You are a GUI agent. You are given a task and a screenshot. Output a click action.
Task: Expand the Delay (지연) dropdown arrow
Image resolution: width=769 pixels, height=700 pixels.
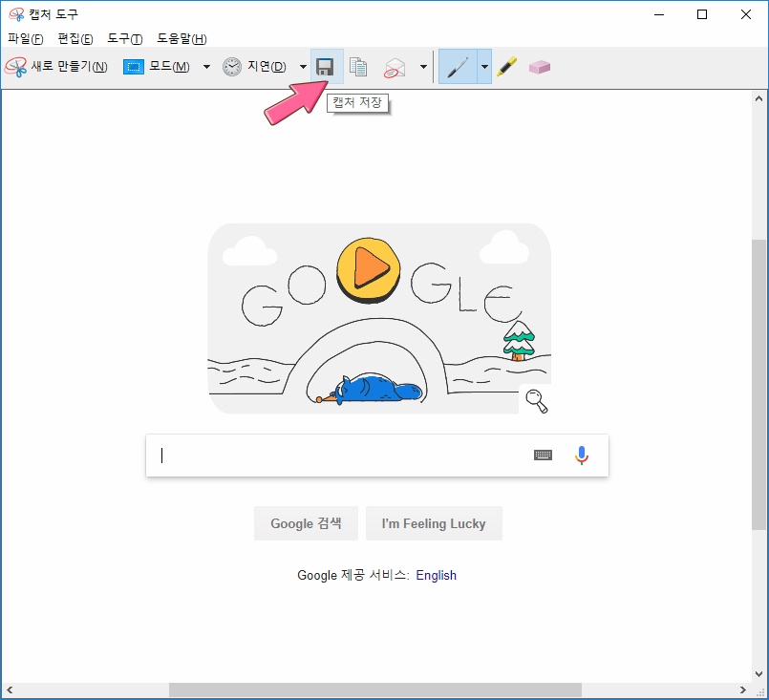coord(303,67)
